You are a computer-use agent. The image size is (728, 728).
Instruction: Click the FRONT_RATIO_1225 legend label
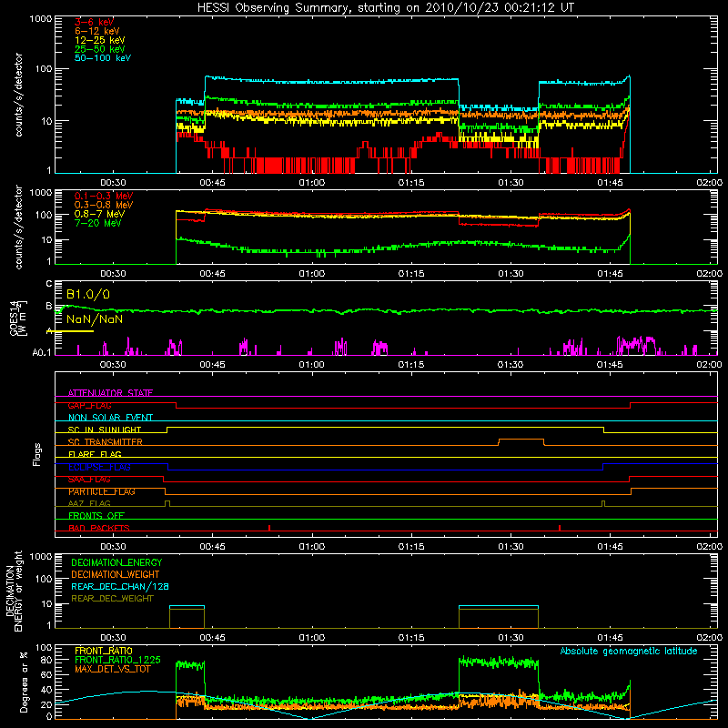pyautogui.click(x=117, y=660)
